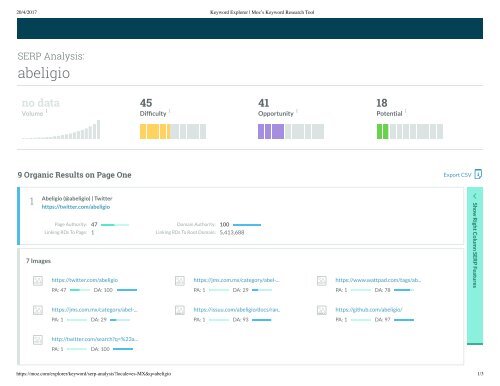Click the image thumbnail beside the issuu link
This screenshot has width=500, height=386.
pyautogui.click(x=180, y=311)
